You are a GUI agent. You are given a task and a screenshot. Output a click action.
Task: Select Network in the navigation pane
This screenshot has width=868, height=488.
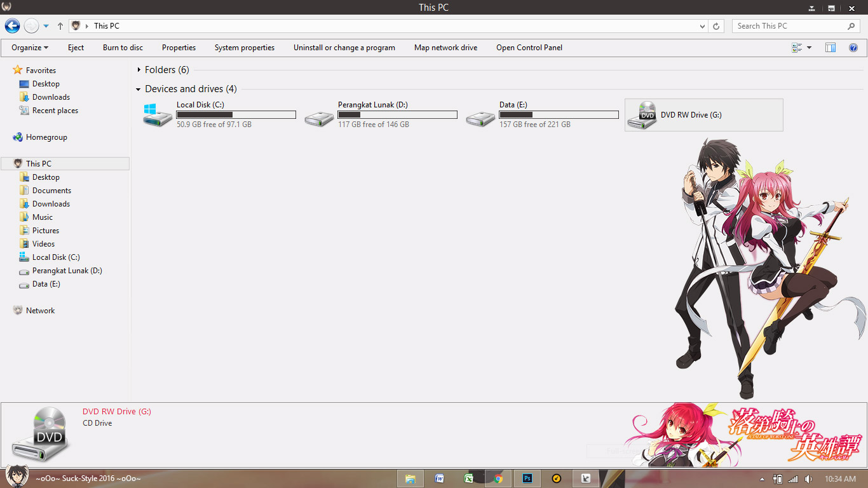point(40,311)
